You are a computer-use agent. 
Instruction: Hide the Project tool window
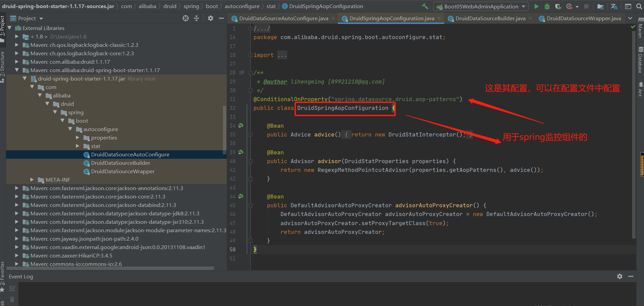(221, 18)
